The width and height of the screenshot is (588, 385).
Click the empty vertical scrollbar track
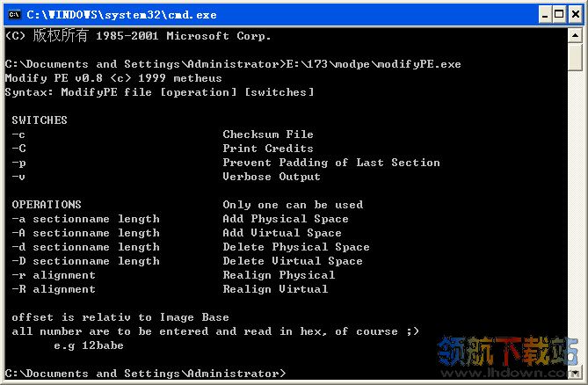point(575,217)
